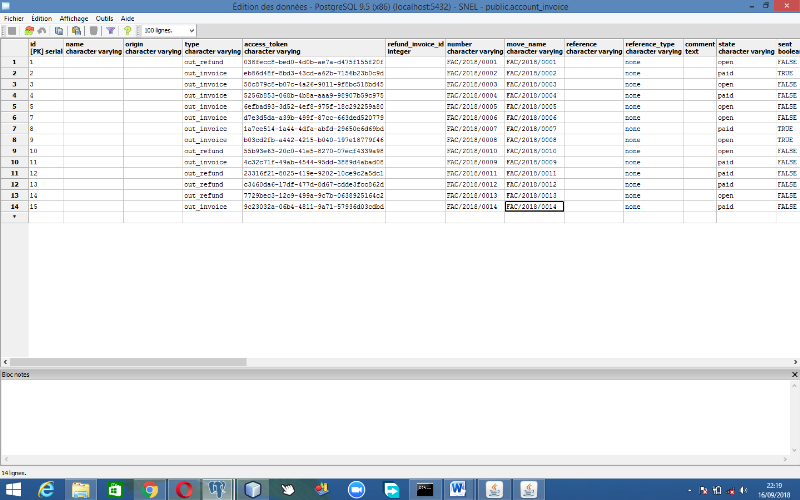This screenshot has width=800, height=500.
Task: Open VirtualBox cube taskbar icon
Action: point(253,490)
